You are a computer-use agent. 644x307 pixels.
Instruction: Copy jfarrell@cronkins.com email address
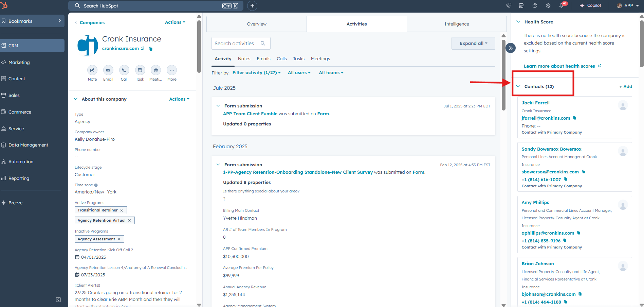pyautogui.click(x=575, y=118)
